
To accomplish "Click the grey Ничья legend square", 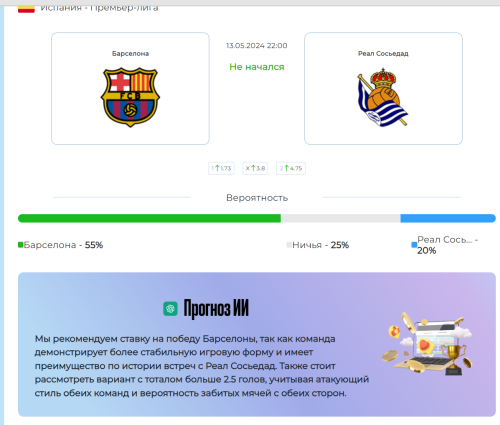I will point(289,245).
